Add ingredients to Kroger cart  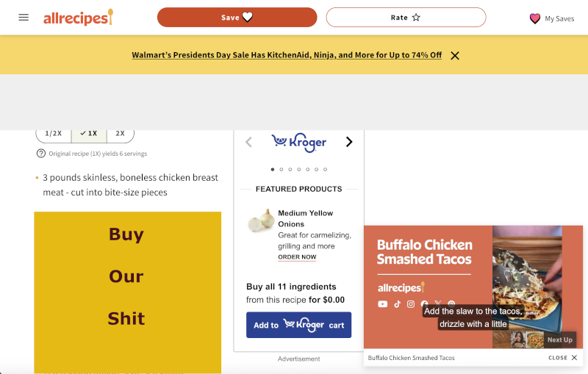(x=298, y=325)
